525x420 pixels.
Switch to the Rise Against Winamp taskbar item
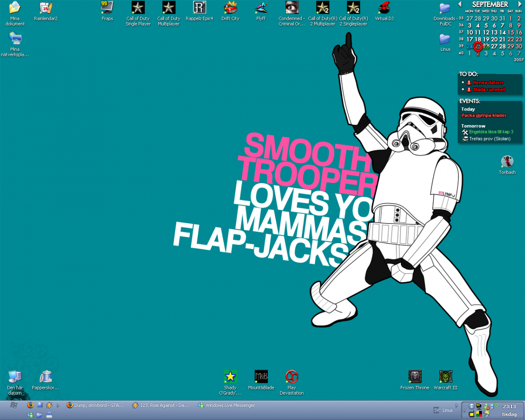point(161,406)
